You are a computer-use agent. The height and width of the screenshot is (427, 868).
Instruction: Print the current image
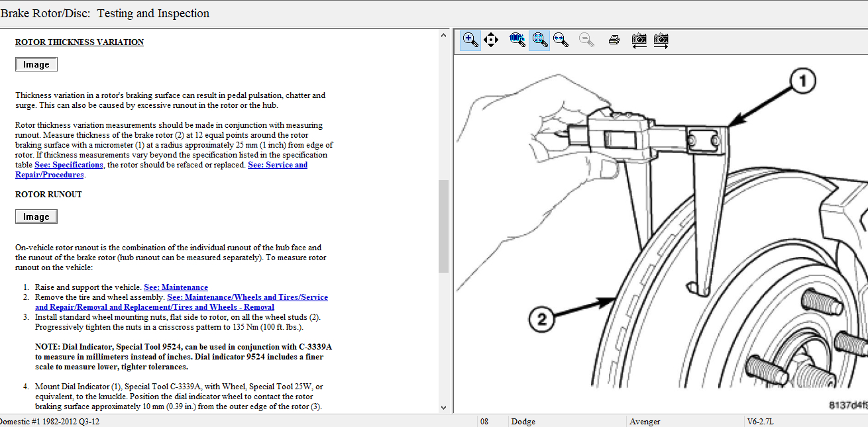614,40
